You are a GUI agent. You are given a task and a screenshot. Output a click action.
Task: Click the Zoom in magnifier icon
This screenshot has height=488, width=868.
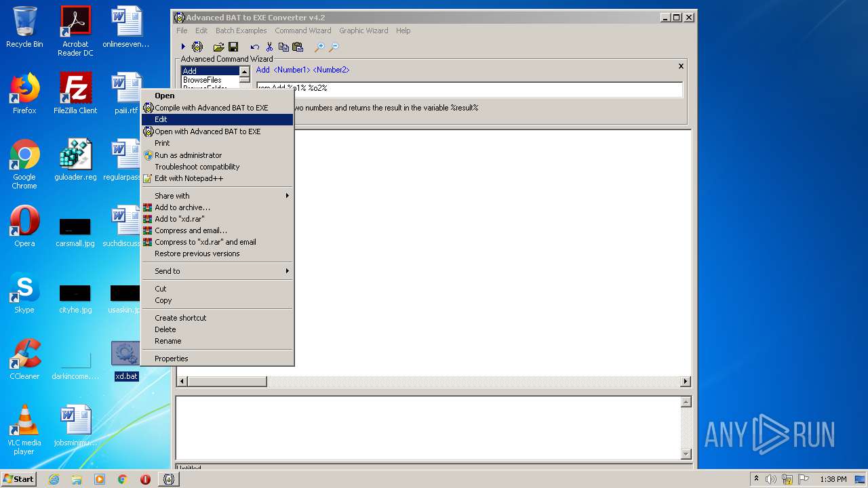point(319,47)
